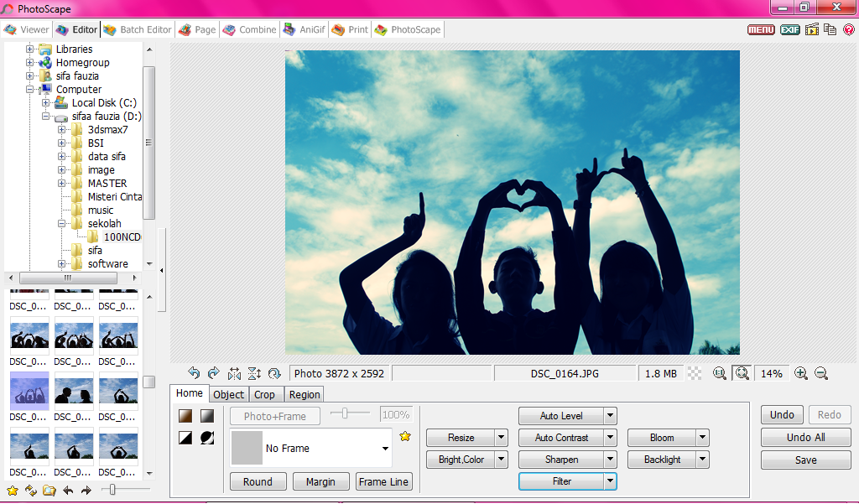Image resolution: width=859 pixels, height=504 pixels.
Task: Open the red MENU icon
Action: (x=761, y=29)
